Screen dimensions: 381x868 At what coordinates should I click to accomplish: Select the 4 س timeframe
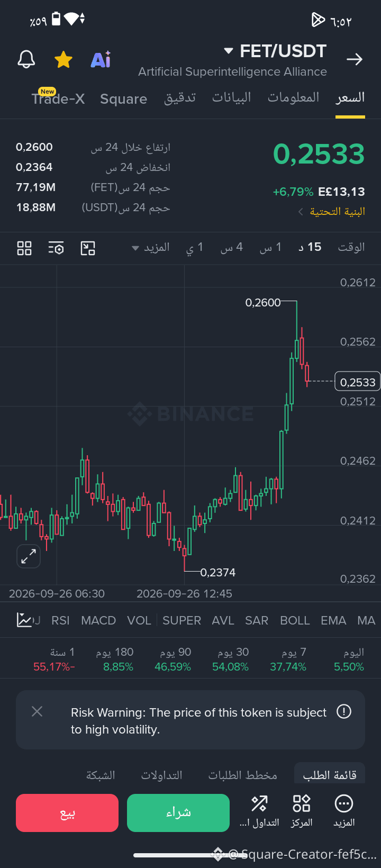(232, 247)
